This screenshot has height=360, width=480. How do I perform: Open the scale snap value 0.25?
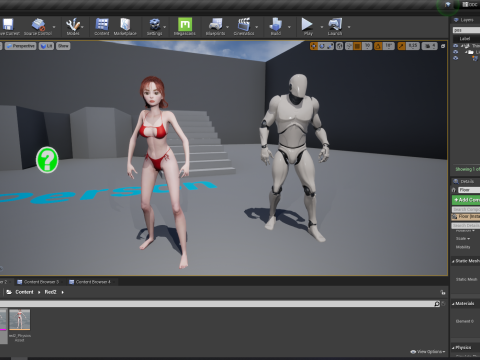tap(413, 46)
